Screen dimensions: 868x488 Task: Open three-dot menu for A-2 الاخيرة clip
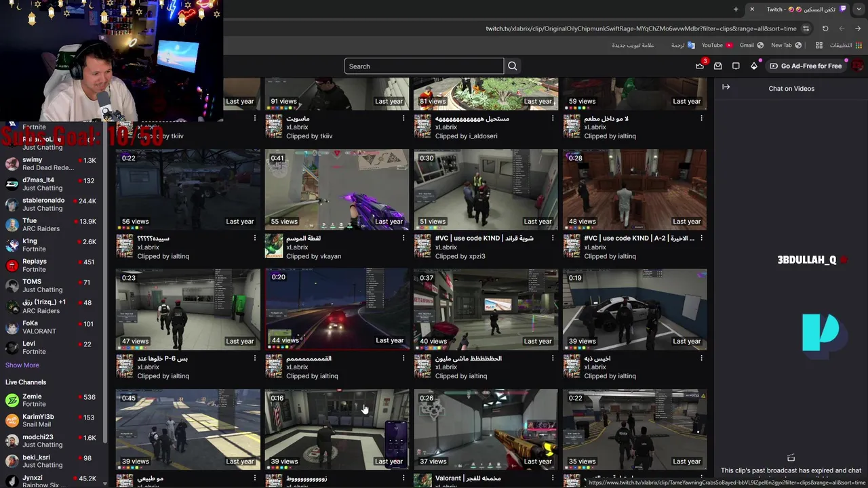[701, 238]
